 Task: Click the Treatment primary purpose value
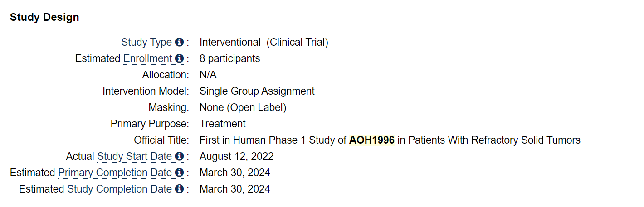click(x=223, y=124)
